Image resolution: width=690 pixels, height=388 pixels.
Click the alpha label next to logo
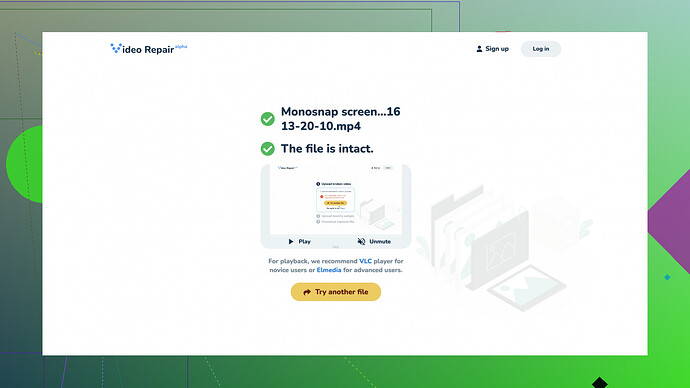181,46
